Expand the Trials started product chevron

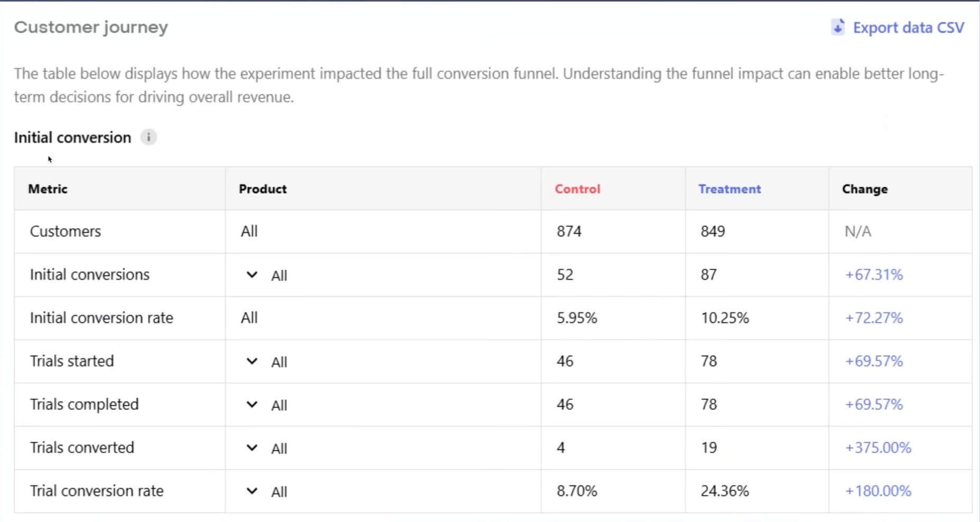click(252, 361)
